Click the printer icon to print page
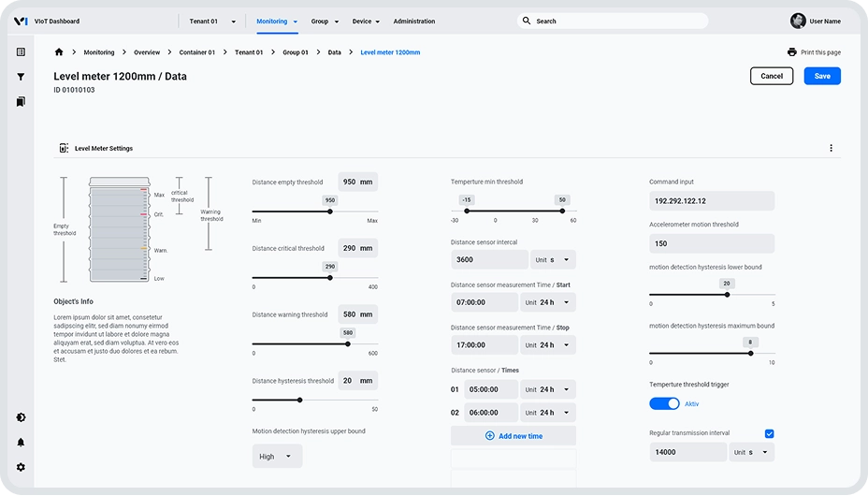The height and width of the screenshot is (496, 868). (x=792, y=52)
